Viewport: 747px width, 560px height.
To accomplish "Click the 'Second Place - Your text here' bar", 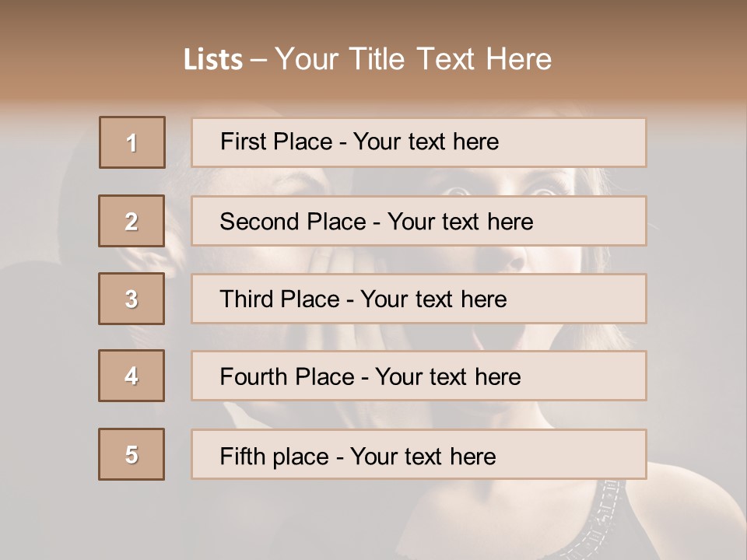I will coord(419,221).
